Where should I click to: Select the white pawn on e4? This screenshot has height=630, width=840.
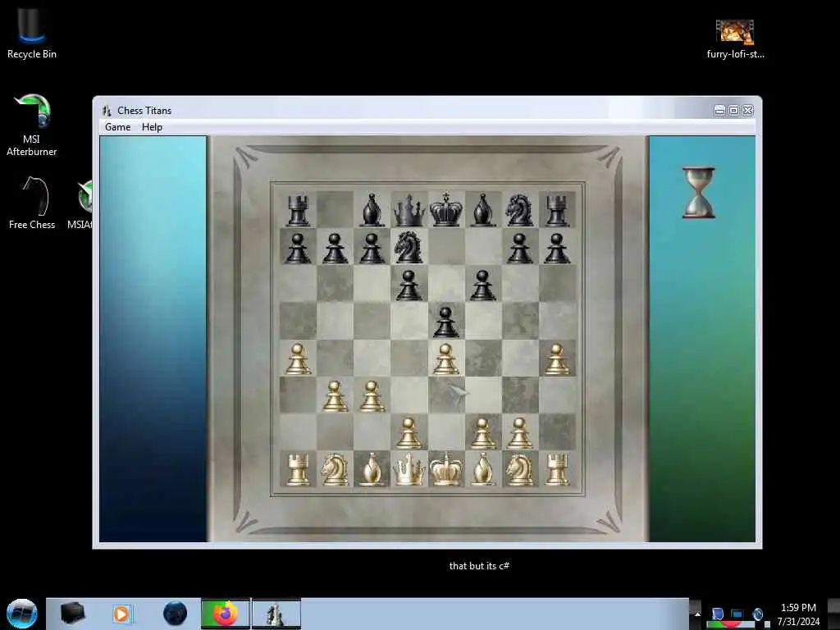click(x=445, y=359)
